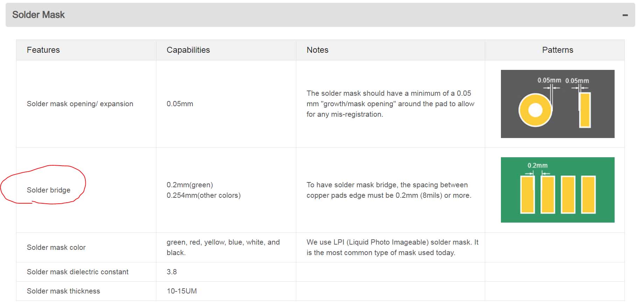Collapse the Solder Mask section
The image size is (644, 304).
625,15
